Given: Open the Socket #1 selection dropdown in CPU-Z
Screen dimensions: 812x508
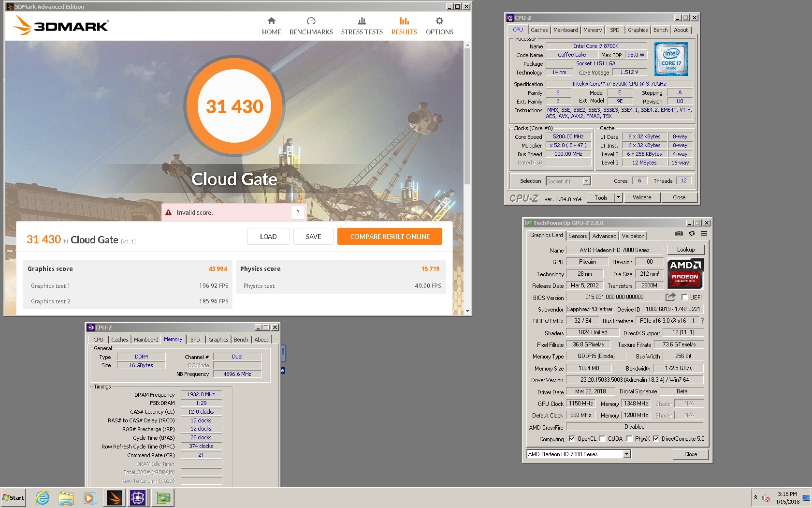Looking at the screenshot, I should (x=586, y=181).
